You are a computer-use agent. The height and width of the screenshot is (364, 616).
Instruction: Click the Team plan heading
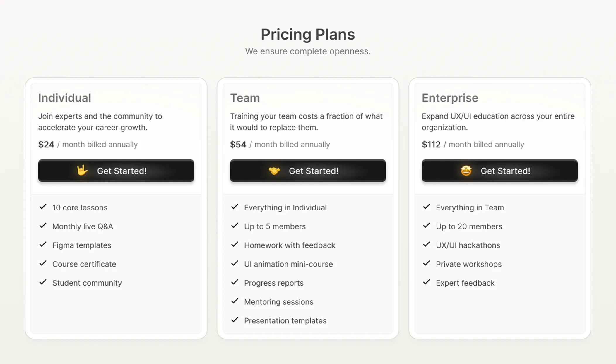245,98
